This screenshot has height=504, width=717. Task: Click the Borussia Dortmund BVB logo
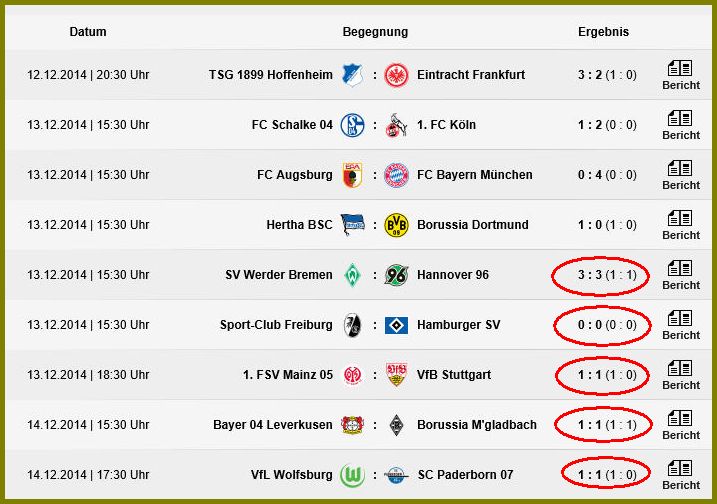396,225
